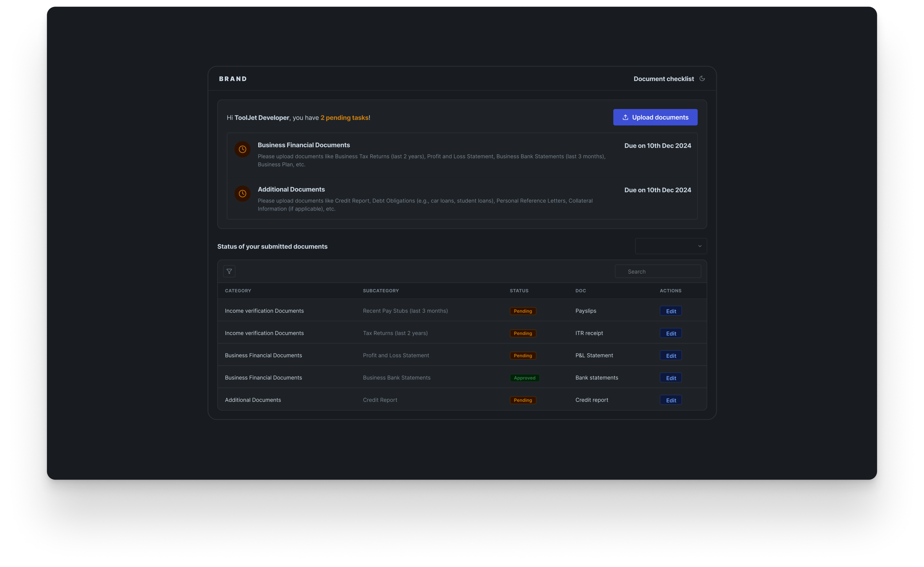Screen dimensions: 924x567
Task: Click Recent Pay Stubs (last 3 months) cell
Action: [x=406, y=311]
